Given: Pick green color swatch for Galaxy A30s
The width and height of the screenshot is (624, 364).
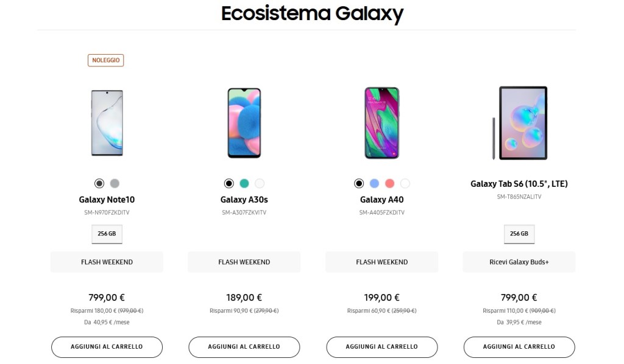Looking at the screenshot, I should [244, 183].
